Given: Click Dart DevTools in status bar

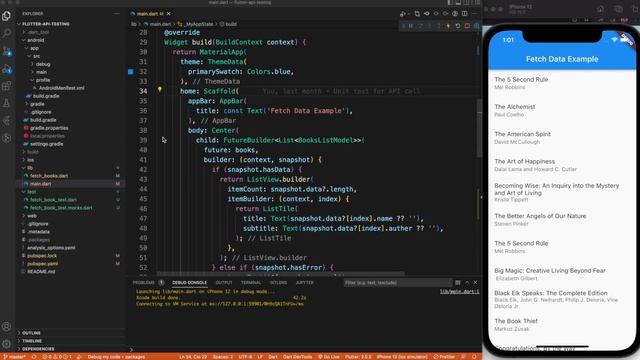Looking at the screenshot, I should pyautogui.click(x=297, y=357).
